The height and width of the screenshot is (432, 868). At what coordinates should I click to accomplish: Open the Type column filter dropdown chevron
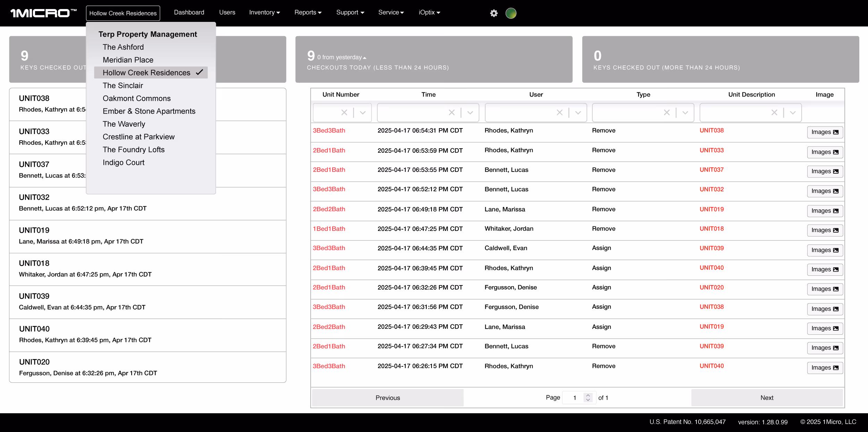tap(685, 113)
